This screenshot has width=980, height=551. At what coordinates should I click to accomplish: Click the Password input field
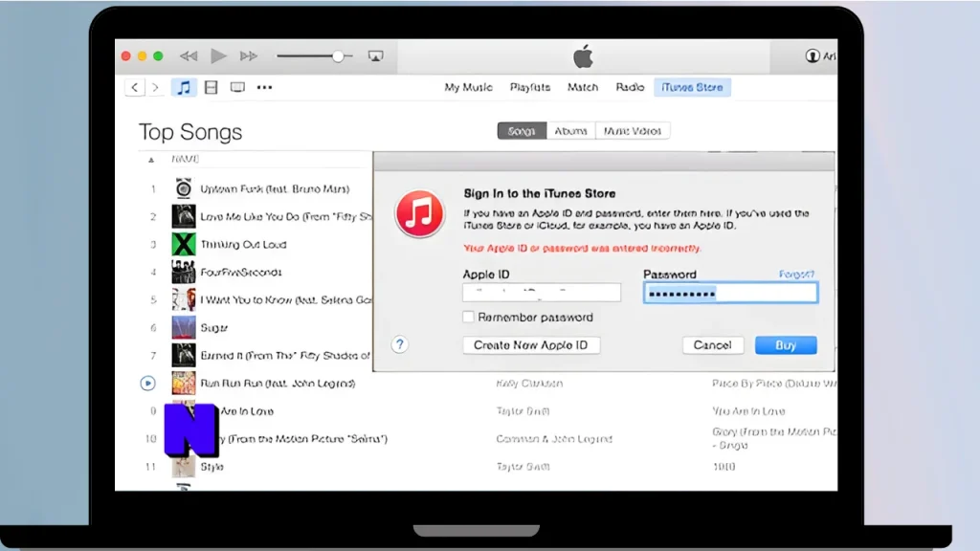coord(730,293)
